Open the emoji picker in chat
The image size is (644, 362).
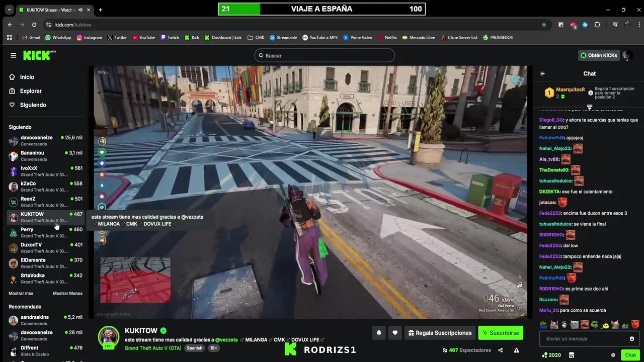(632, 339)
